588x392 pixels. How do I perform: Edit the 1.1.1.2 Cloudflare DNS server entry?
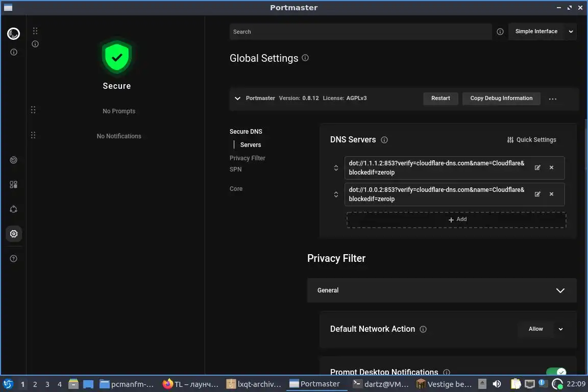click(x=537, y=168)
